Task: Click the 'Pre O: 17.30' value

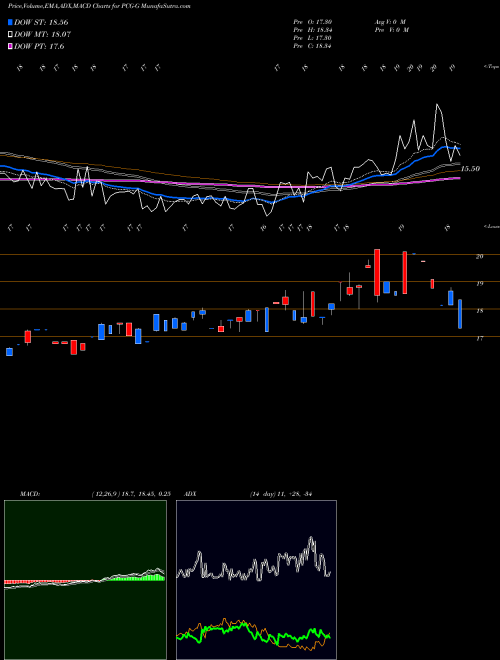Action: pos(312,22)
